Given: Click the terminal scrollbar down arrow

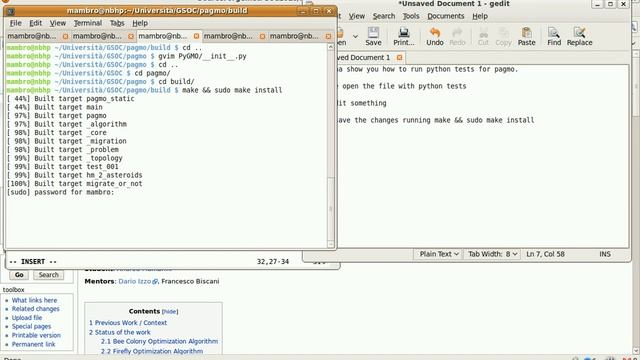Looking at the screenshot, I should (331, 244).
